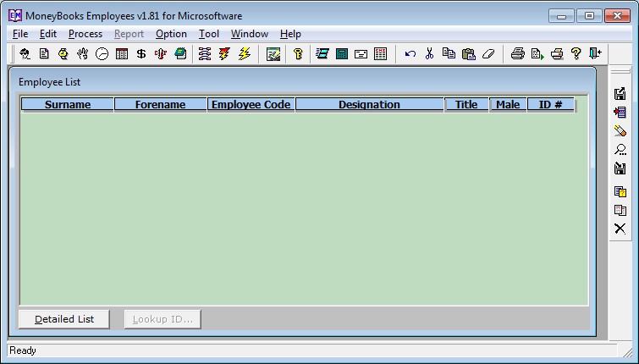Open the Process menu
Screen dimensions: 639x364
[x=85, y=34]
